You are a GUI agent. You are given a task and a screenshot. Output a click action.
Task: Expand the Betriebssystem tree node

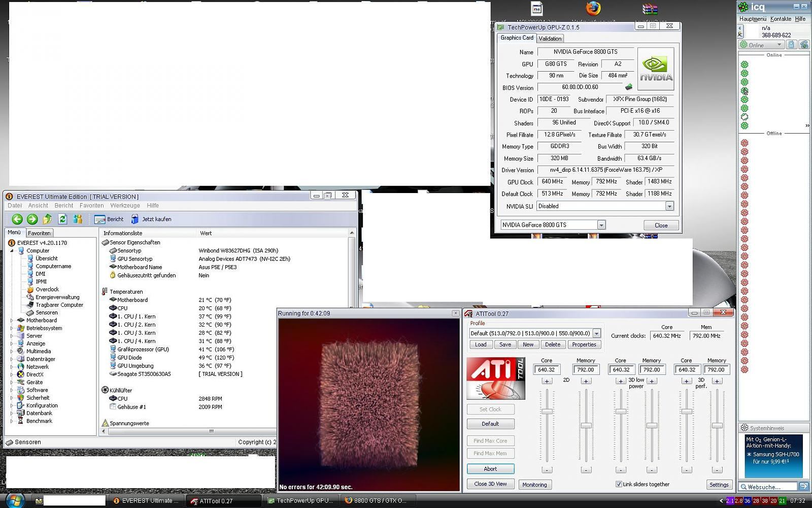[x=12, y=328]
